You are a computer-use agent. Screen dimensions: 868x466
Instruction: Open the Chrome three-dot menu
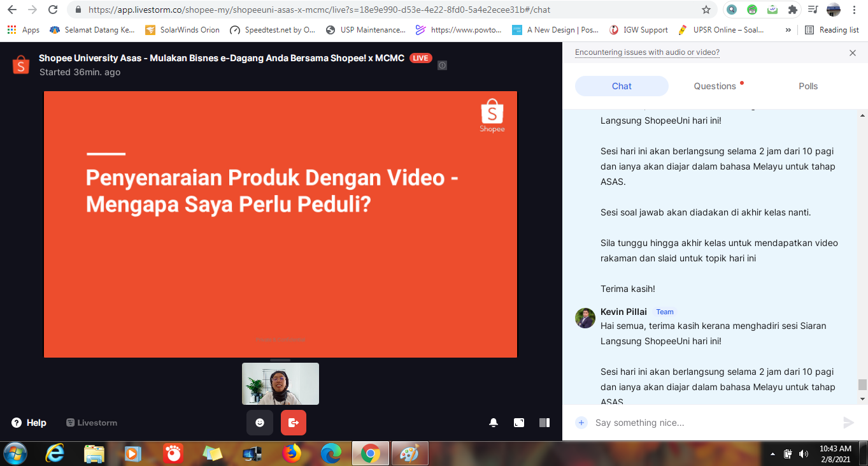click(x=854, y=10)
